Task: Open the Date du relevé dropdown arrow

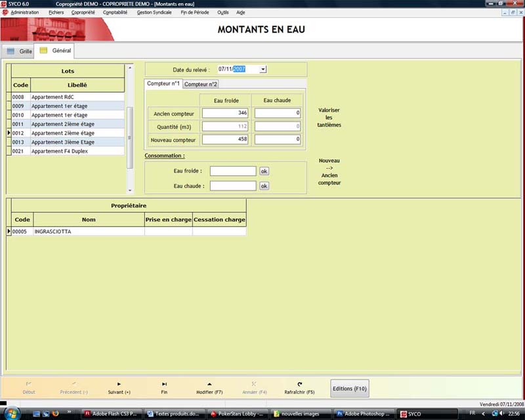Action: click(x=262, y=69)
